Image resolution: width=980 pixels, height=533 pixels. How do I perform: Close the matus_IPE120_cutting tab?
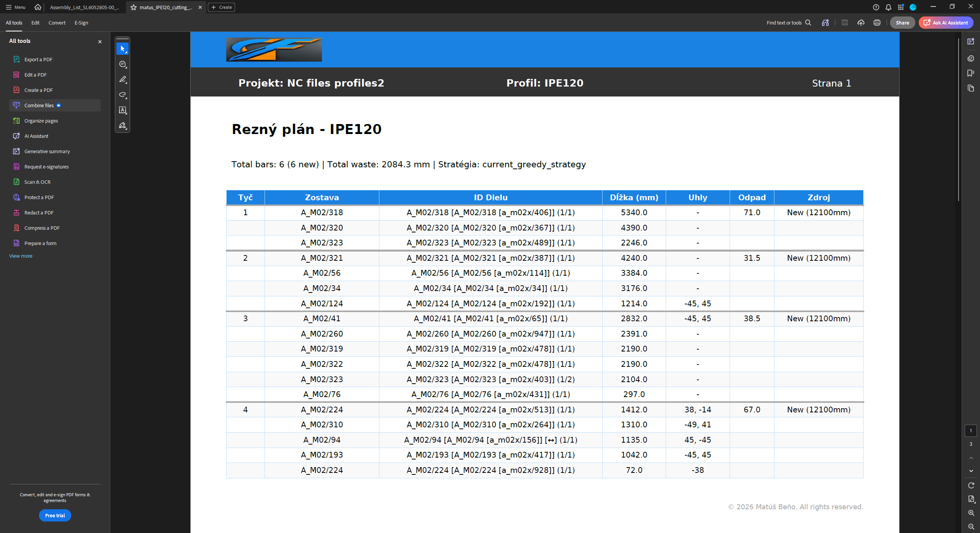(200, 7)
